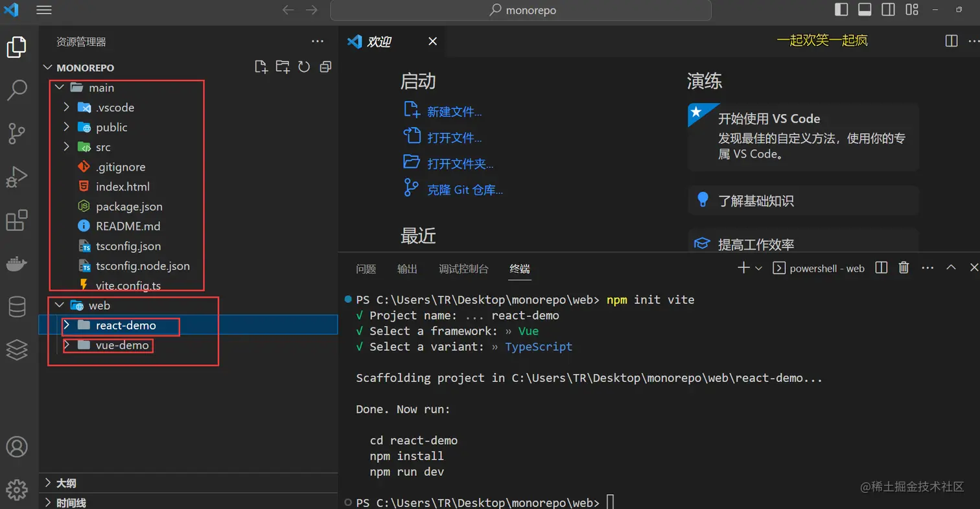Open the Source Control view

[x=17, y=133]
